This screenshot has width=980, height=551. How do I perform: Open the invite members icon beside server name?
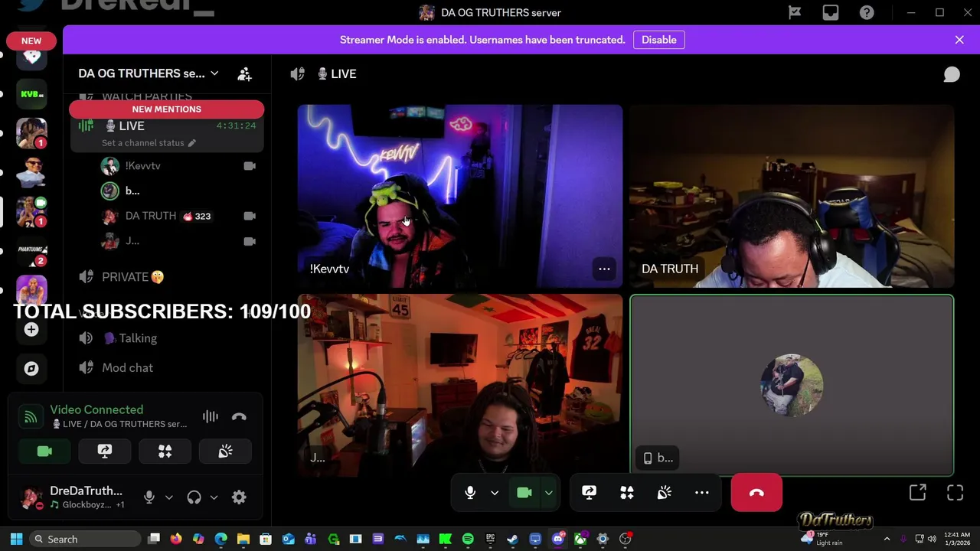pos(244,73)
